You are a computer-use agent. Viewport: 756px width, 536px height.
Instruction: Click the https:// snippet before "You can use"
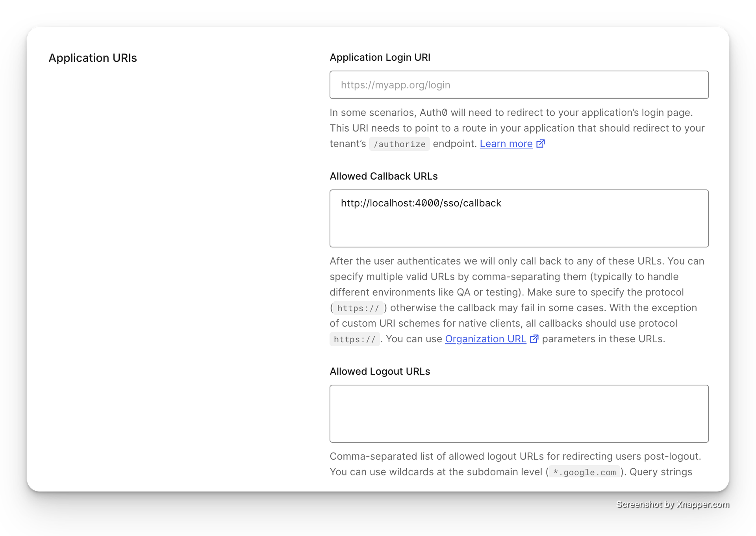(354, 339)
